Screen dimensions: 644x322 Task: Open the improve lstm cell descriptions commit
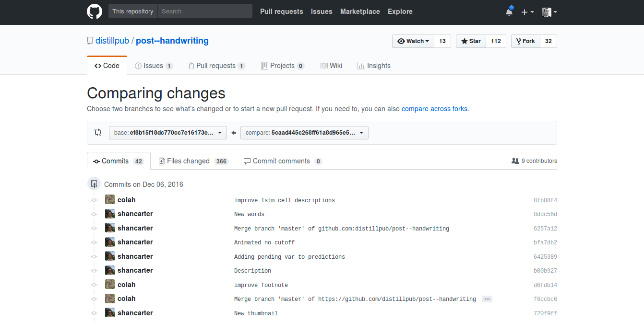pyautogui.click(x=285, y=200)
